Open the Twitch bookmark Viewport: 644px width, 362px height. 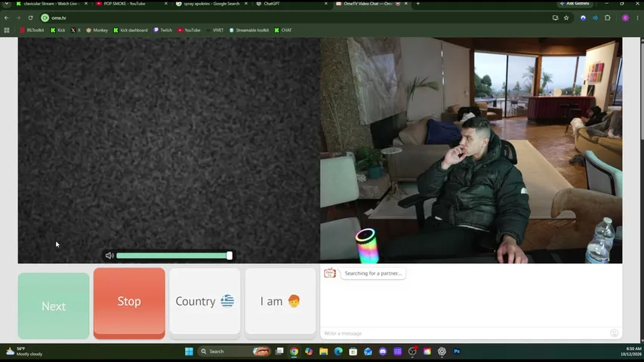[x=163, y=30]
